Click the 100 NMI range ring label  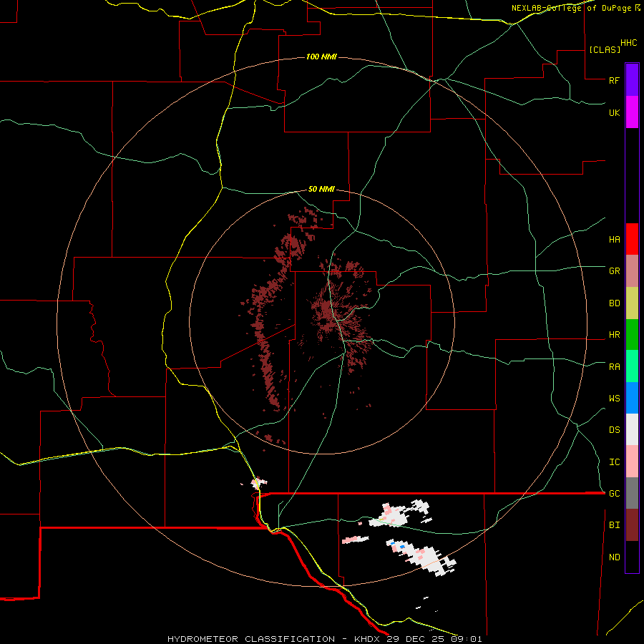321,57
